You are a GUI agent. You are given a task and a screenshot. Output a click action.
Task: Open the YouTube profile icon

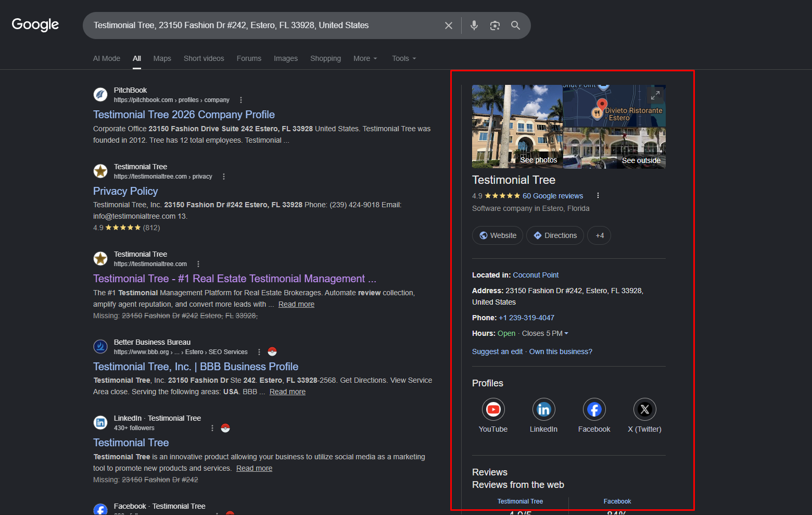[x=493, y=409]
